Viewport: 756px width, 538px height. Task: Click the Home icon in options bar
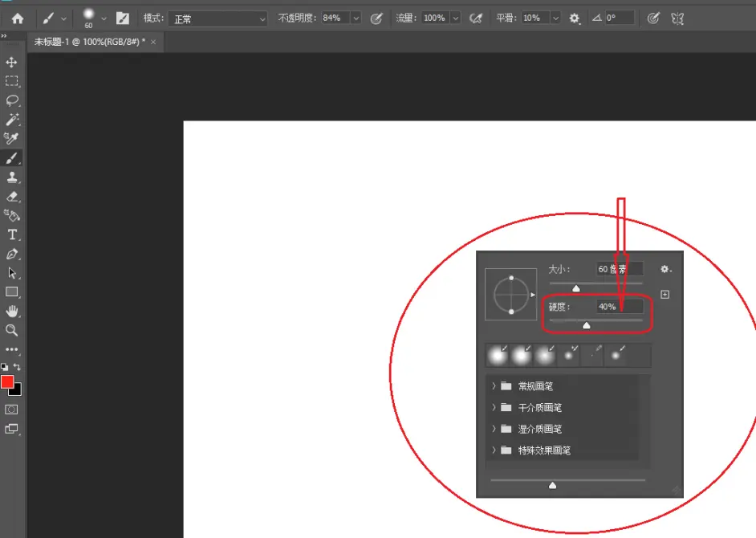[18, 18]
